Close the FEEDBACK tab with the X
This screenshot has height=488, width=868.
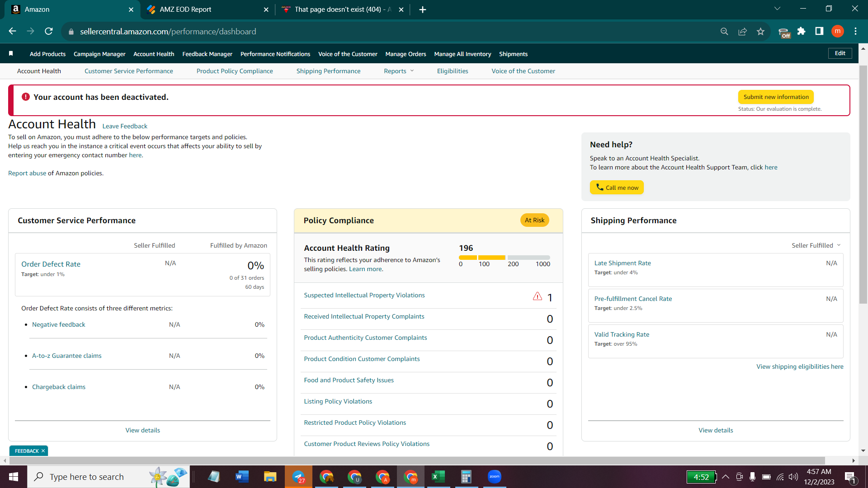tap(43, 451)
